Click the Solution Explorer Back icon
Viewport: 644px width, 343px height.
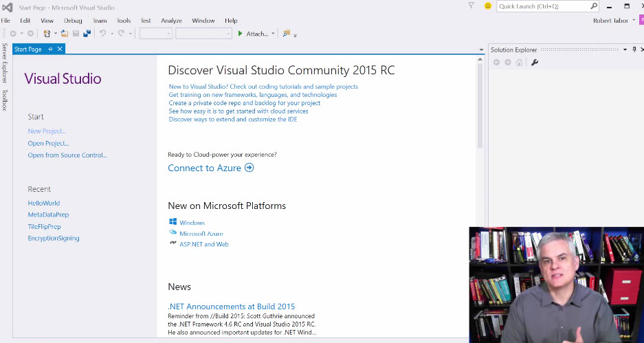point(496,63)
